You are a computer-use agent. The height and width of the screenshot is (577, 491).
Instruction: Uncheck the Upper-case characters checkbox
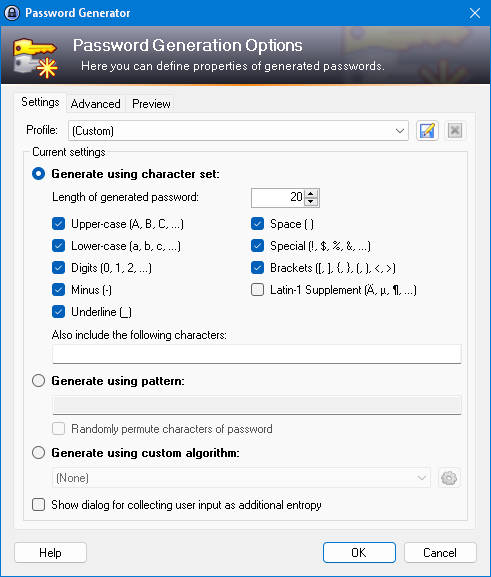pyautogui.click(x=59, y=224)
